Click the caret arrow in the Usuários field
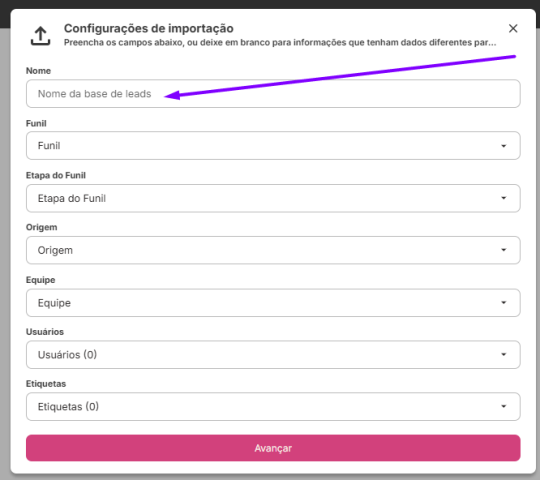The image size is (540, 480). [x=503, y=354]
